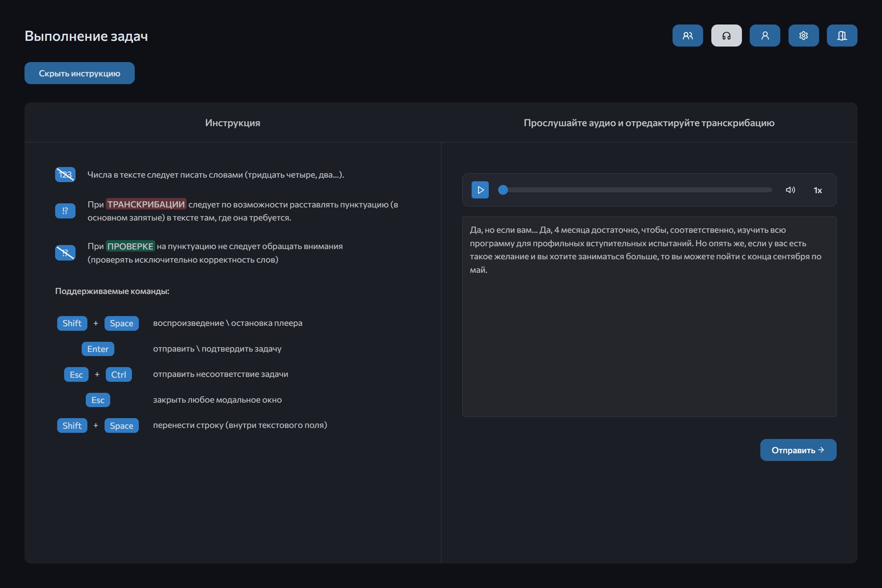The width and height of the screenshot is (882, 588).
Task: Click the crossed-out 123 numbers icon
Action: click(x=65, y=175)
